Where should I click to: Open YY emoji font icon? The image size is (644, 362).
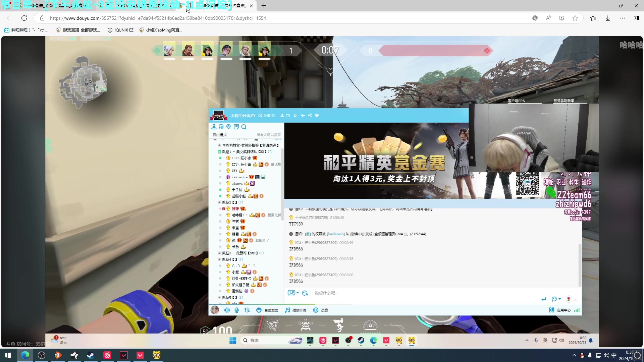pyautogui.click(x=305, y=293)
